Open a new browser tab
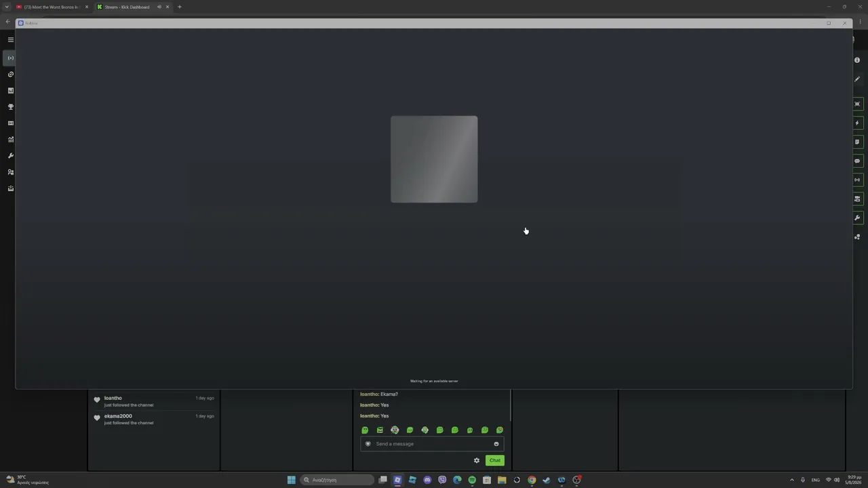The width and height of the screenshot is (868, 488). coord(180,7)
